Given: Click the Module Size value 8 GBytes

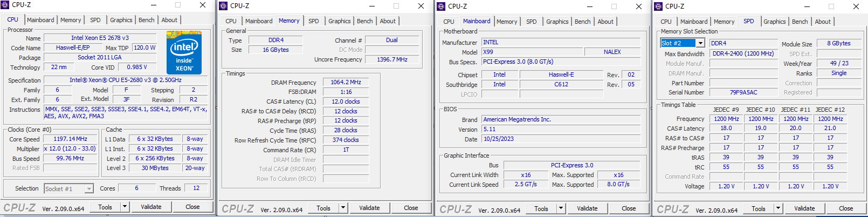Looking at the screenshot, I should coord(839,43).
